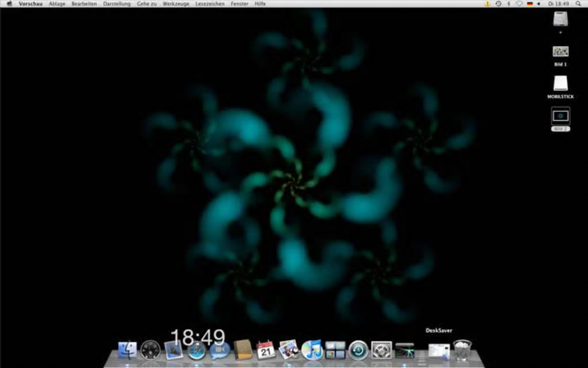Open the Lesezeichen menu
The height and width of the screenshot is (368, 588).
(210, 4)
